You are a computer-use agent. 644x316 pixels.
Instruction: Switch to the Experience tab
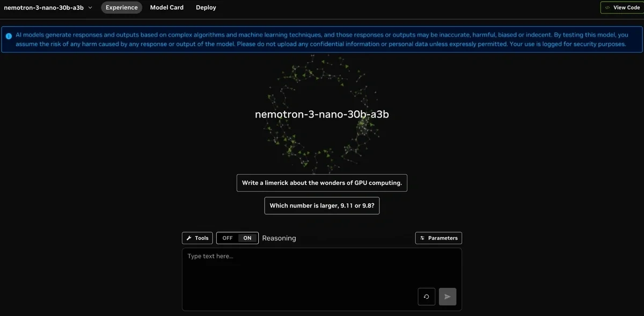tap(121, 8)
